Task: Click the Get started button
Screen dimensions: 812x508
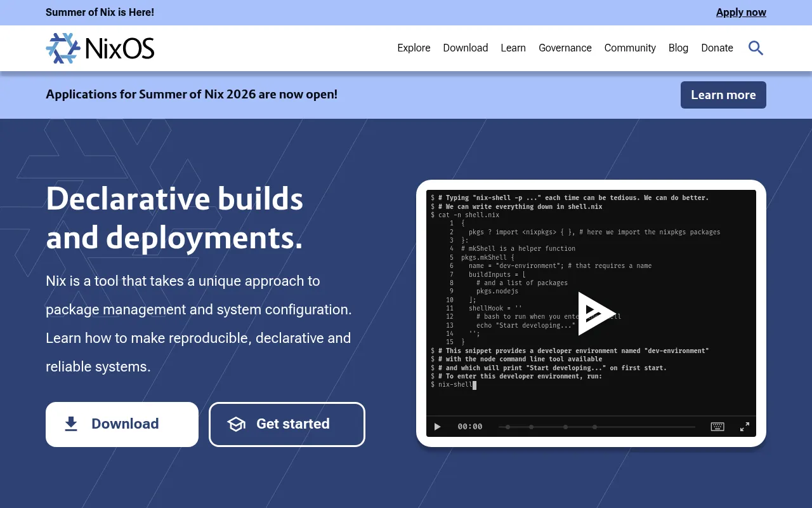Action: [x=287, y=424]
